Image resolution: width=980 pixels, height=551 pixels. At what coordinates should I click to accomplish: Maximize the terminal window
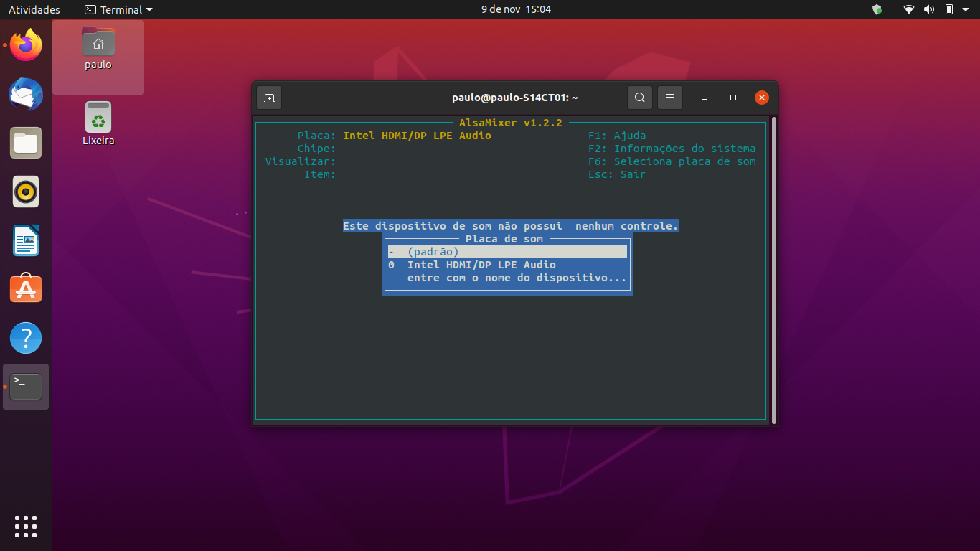coord(733,98)
